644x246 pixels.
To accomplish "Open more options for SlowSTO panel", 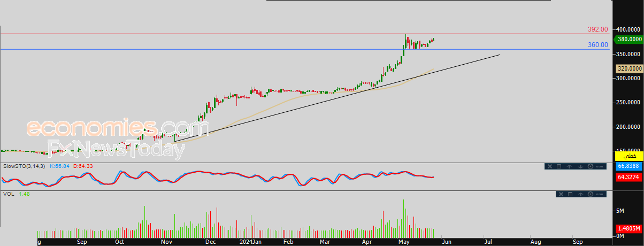I will [600, 166].
